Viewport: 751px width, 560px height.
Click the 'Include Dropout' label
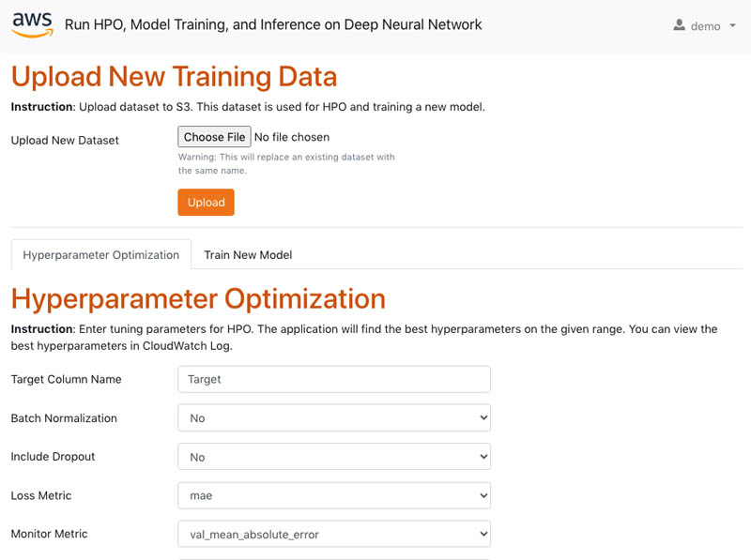click(53, 457)
